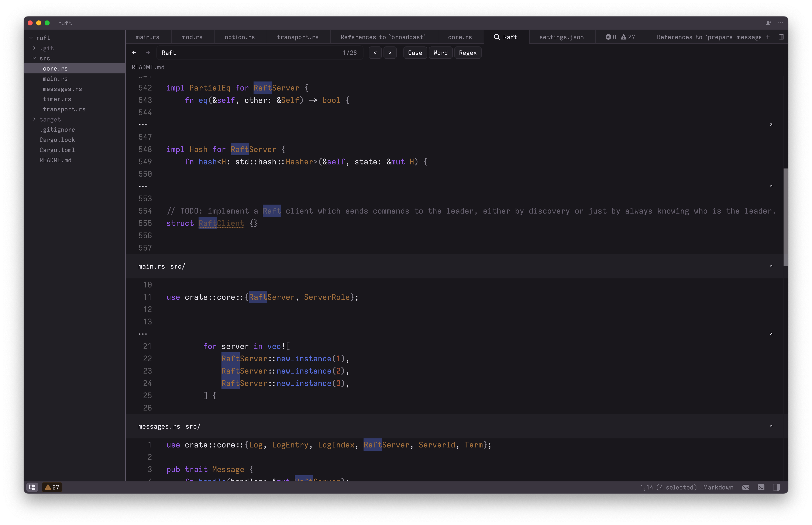Open Cargo.lock in the file tree
Viewport: 812px width, 525px height.
75,140
